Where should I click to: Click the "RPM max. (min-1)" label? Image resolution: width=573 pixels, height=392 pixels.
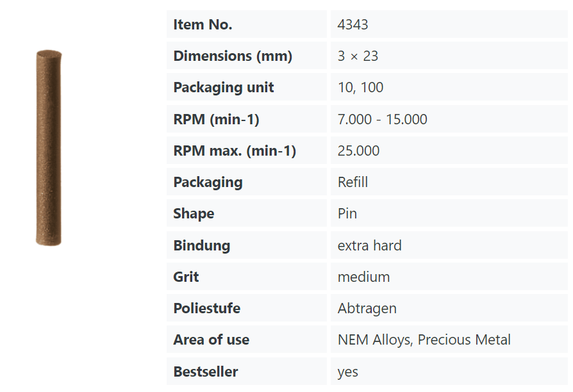point(235,151)
